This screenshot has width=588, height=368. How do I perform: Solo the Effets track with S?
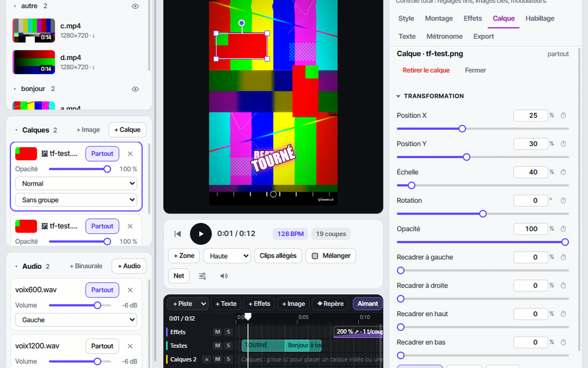point(228,332)
